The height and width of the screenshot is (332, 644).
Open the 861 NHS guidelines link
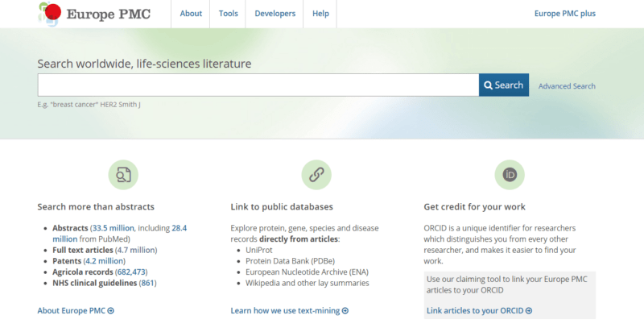click(147, 283)
